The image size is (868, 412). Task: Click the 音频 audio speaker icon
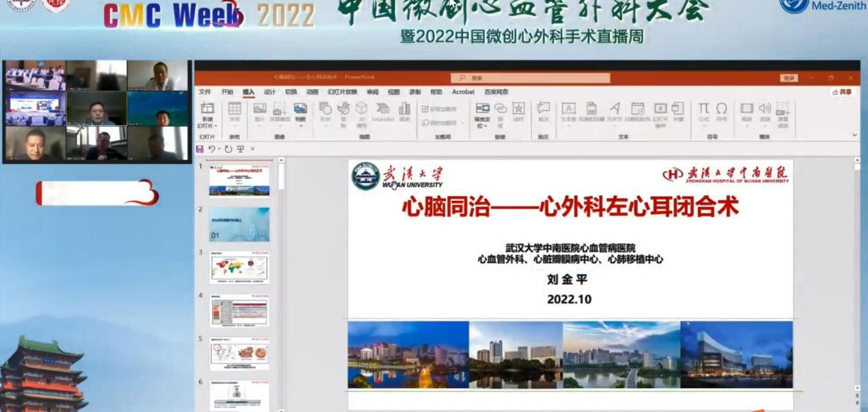(x=765, y=111)
